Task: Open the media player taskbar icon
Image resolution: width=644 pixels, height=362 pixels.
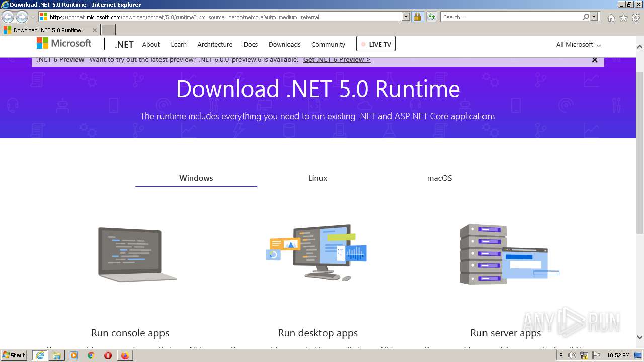Action: tap(74, 355)
